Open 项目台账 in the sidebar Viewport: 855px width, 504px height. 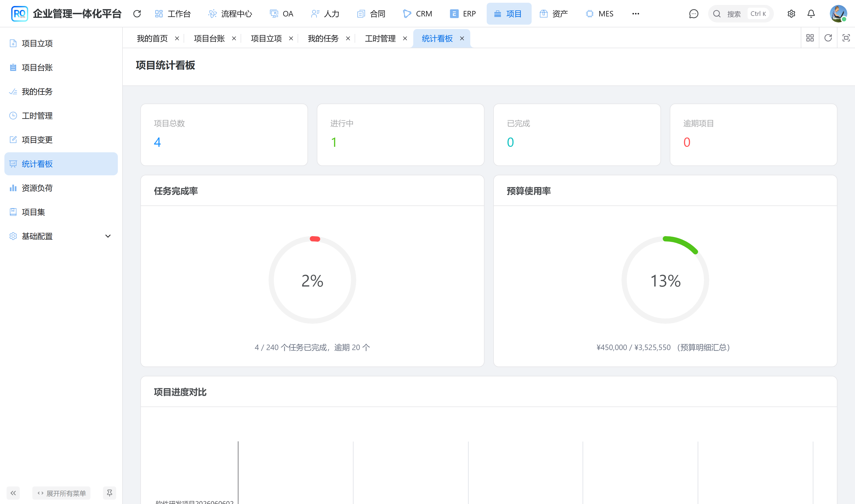click(x=61, y=67)
